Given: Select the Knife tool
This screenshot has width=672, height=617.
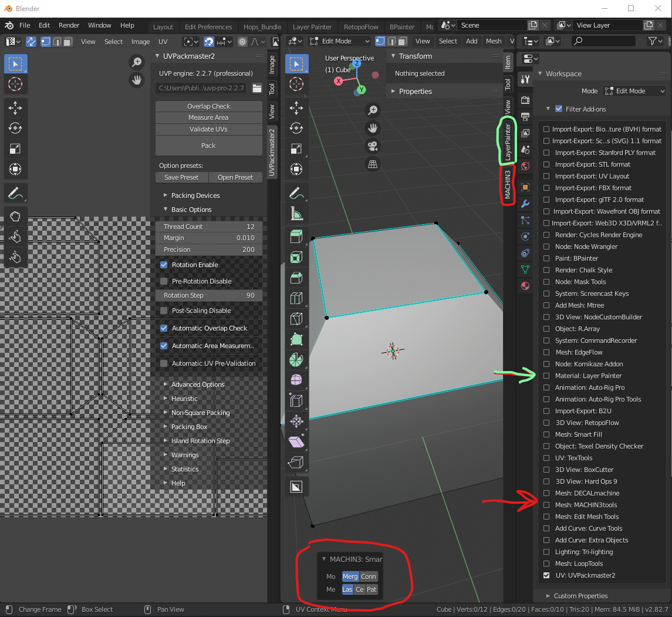Looking at the screenshot, I should pos(296,319).
